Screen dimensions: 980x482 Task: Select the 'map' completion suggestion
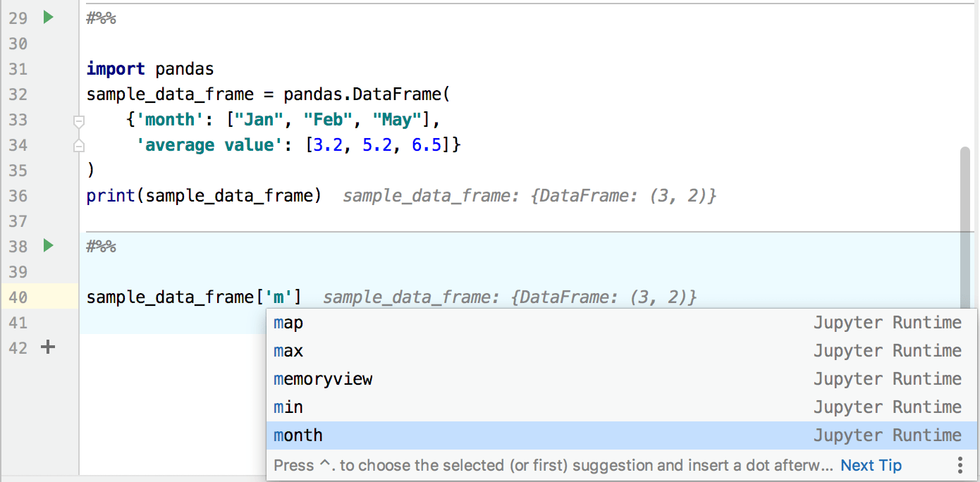pyautogui.click(x=288, y=322)
